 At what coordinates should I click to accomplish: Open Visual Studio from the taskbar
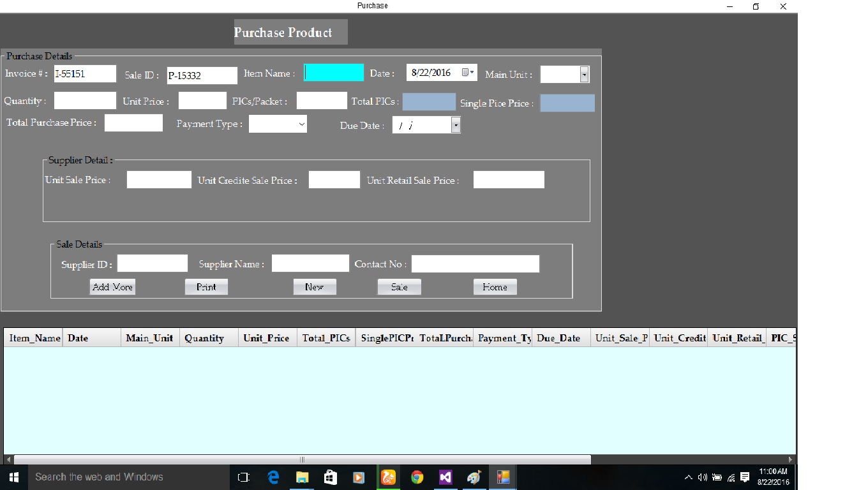(x=445, y=477)
